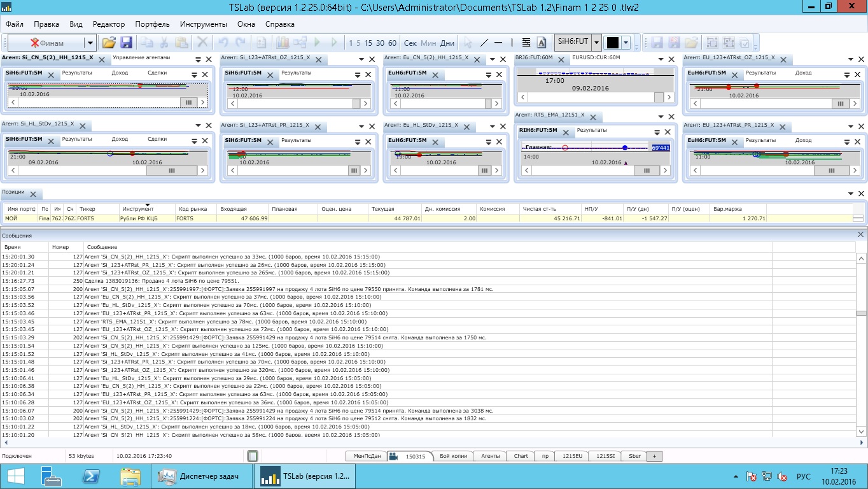Open the Инструменты menu
Image resolution: width=868 pixels, height=489 pixels.
[203, 24]
